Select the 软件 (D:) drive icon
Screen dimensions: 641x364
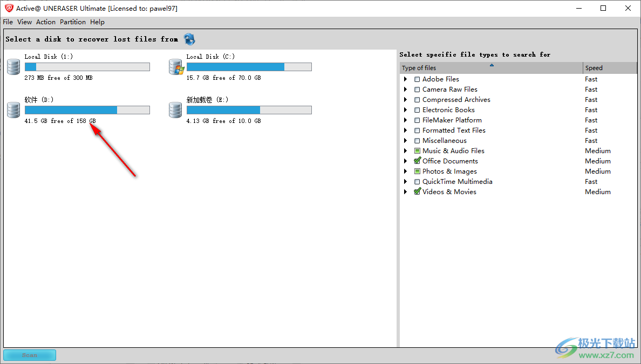coord(13,111)
